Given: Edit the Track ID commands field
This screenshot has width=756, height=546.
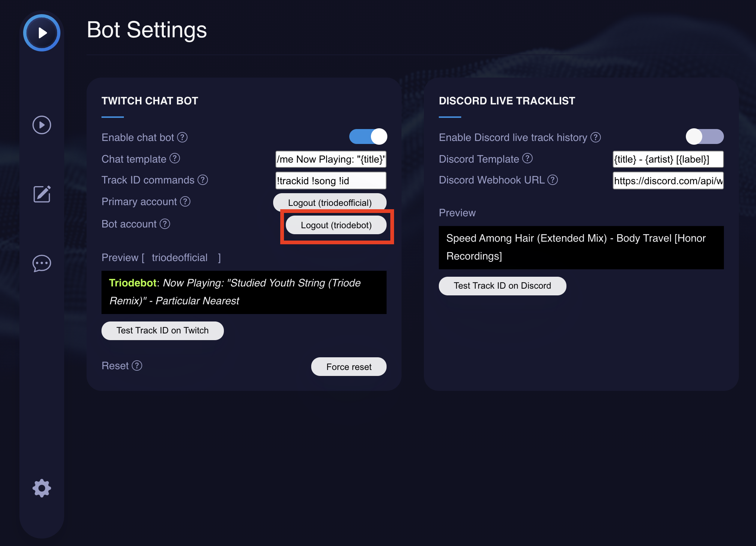Looking at the screenshot, I should (331, 181).
